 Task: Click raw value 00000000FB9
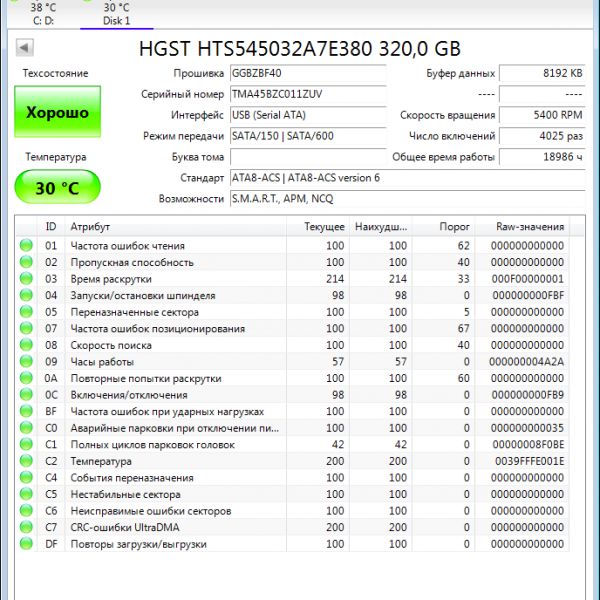[x=528, y=395]
